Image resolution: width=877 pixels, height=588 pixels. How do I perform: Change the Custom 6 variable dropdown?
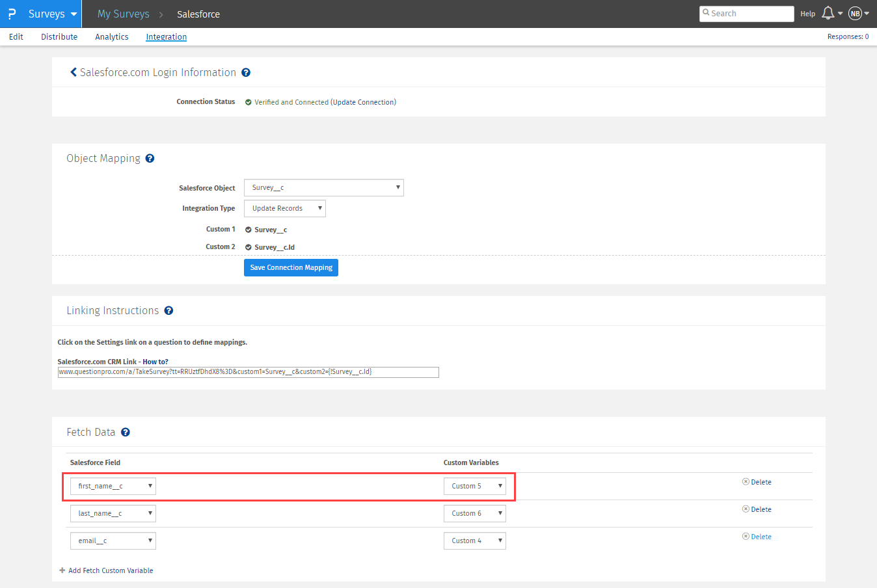pyautogui.click(x=474, y=514)
